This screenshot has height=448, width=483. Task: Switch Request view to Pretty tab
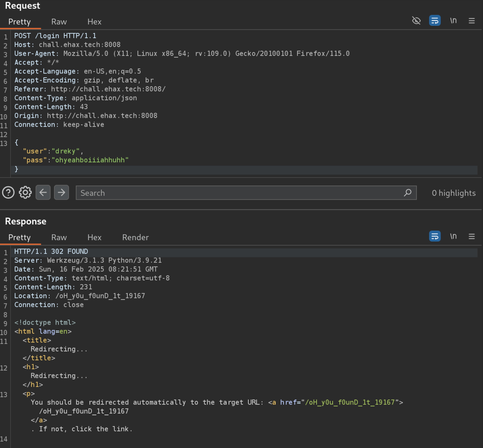(x=19, y=22)
